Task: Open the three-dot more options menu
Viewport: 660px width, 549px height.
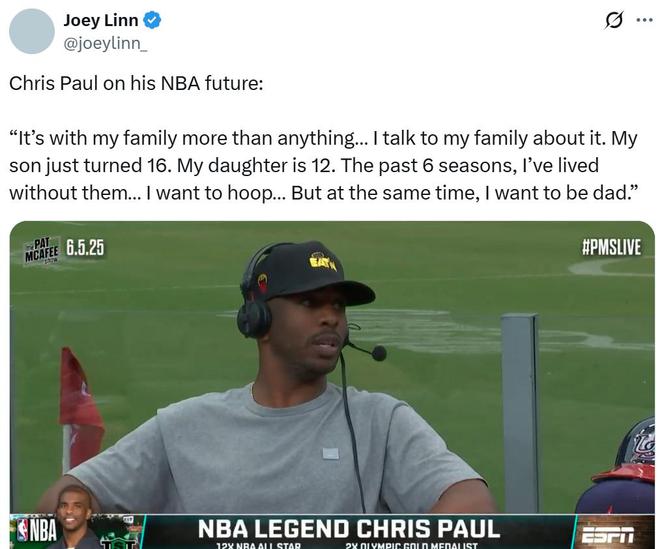Action: 644,20
